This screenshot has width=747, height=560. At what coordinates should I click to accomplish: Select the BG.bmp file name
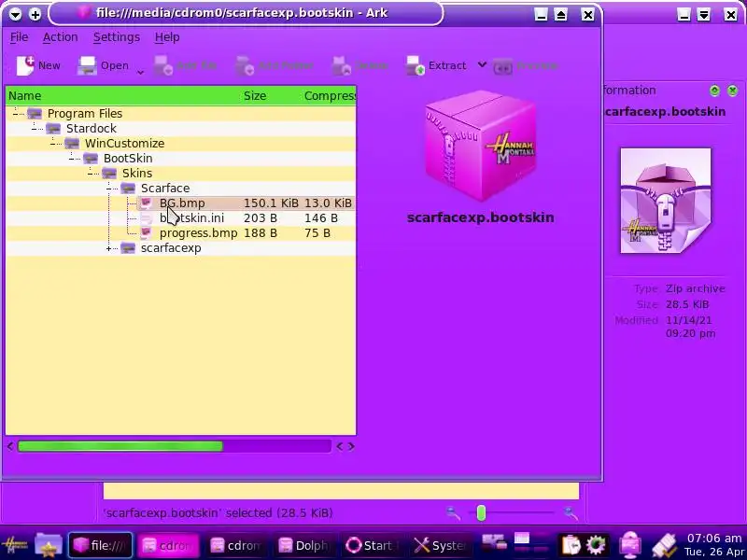point(182,203)
